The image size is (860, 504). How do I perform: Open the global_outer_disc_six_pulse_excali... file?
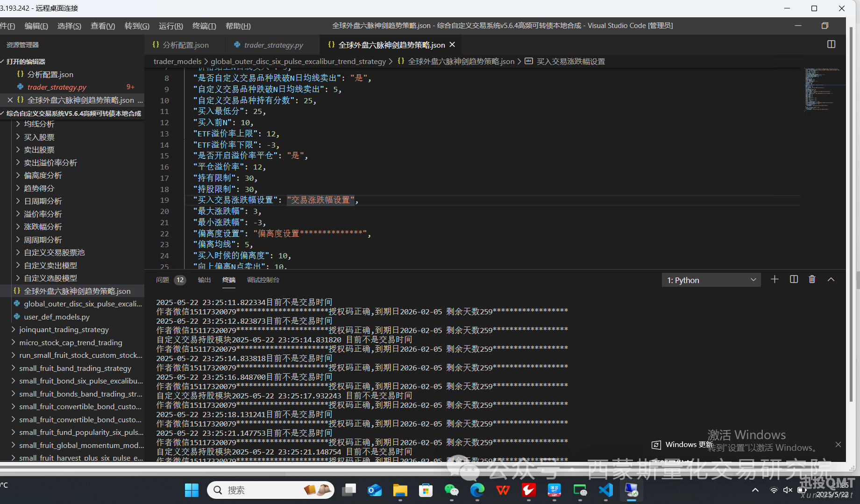point(83,304)
